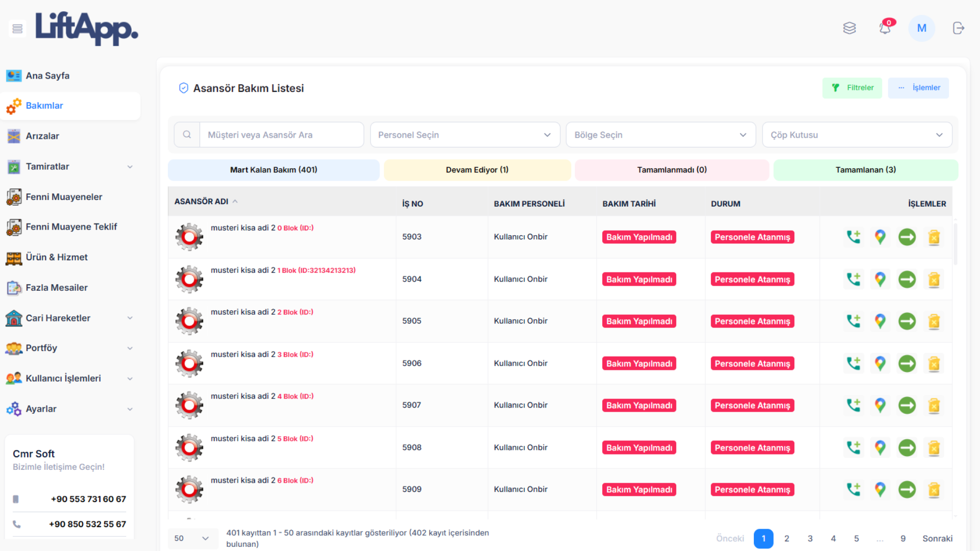The height and width of the screenshot is (551, 980).
Task: Click gear icon of 4 Blok elevator
Action: (x=189, y=405)
